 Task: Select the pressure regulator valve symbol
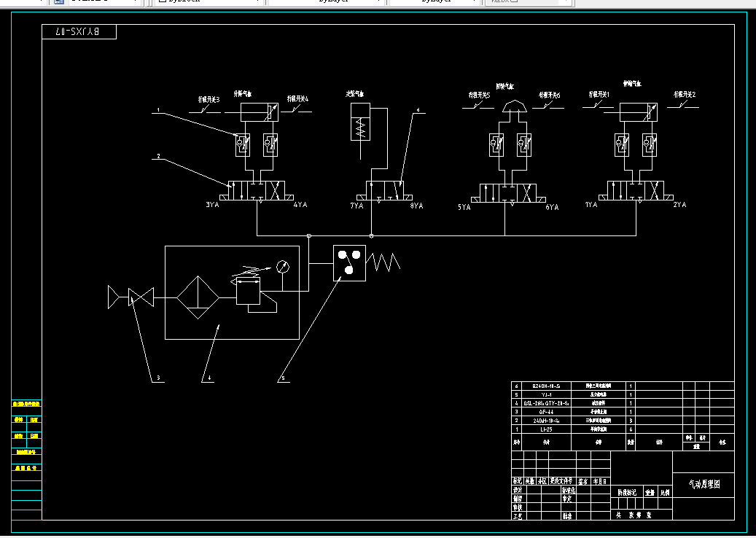click(249, 291)
